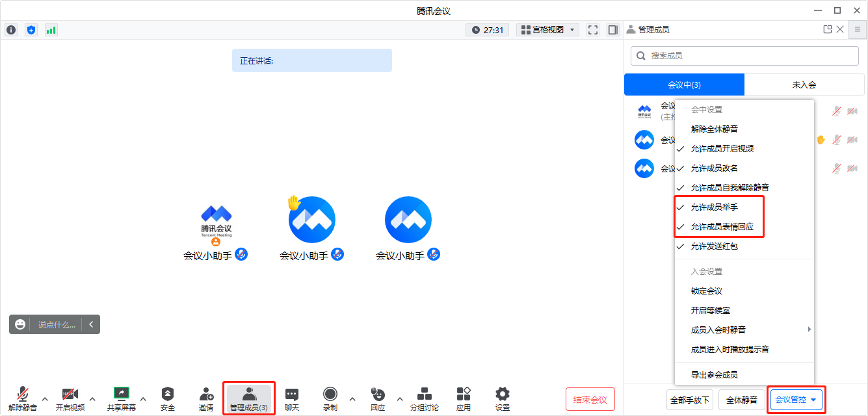This screenshot has height=416, width=868.
Task: Open the 应用 apps icon
Action: point(464,398)
